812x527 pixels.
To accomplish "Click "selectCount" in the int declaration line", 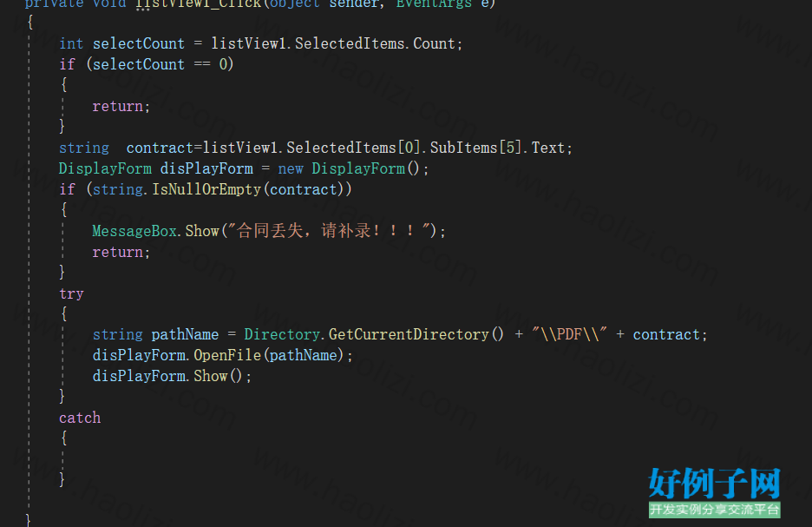I will pyautogui.click(x=138, y=43).
